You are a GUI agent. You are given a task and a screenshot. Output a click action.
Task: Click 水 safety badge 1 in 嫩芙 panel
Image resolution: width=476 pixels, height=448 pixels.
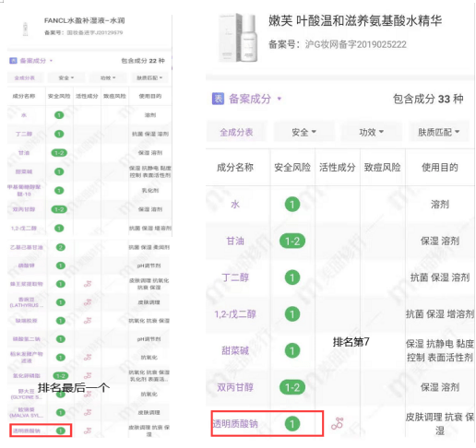pos(292,205)
